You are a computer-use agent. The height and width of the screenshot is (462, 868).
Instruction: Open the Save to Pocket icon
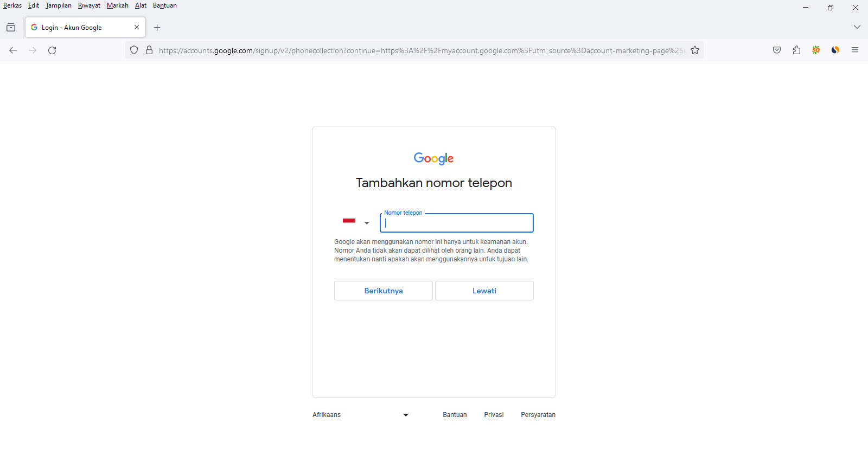[x=777, y=50]
